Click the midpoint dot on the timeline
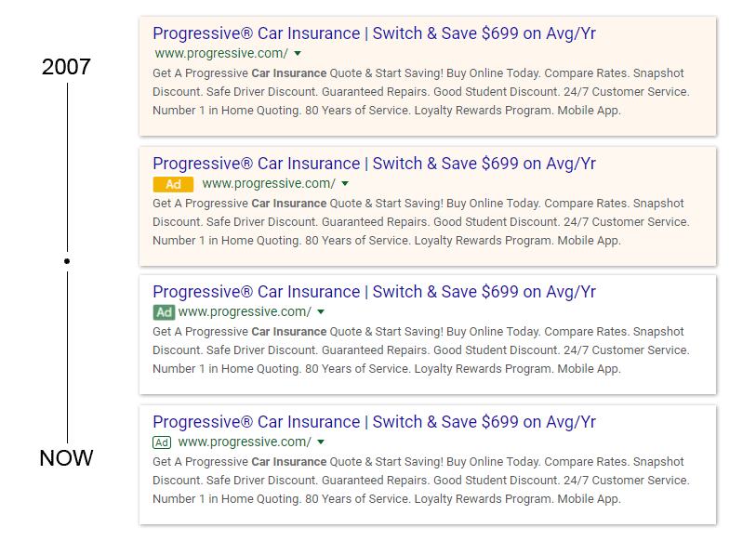Viewport: 756px width, 541px height. pyautogui.click(x=67, y=261)
